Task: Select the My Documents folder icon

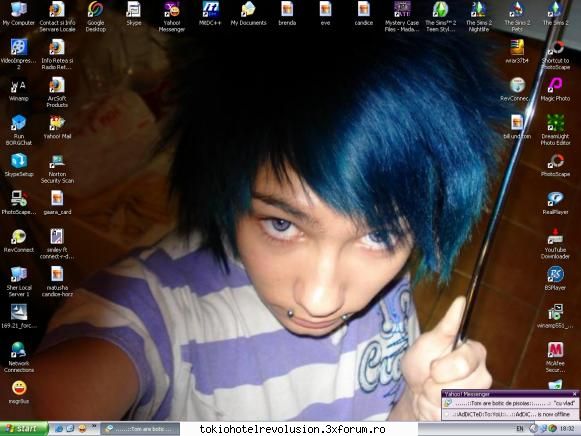Action: (x=248, y=14)
